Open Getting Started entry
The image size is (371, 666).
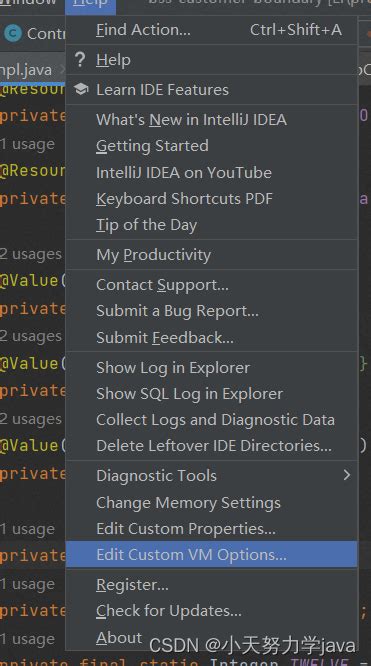(x=212, y=146)
